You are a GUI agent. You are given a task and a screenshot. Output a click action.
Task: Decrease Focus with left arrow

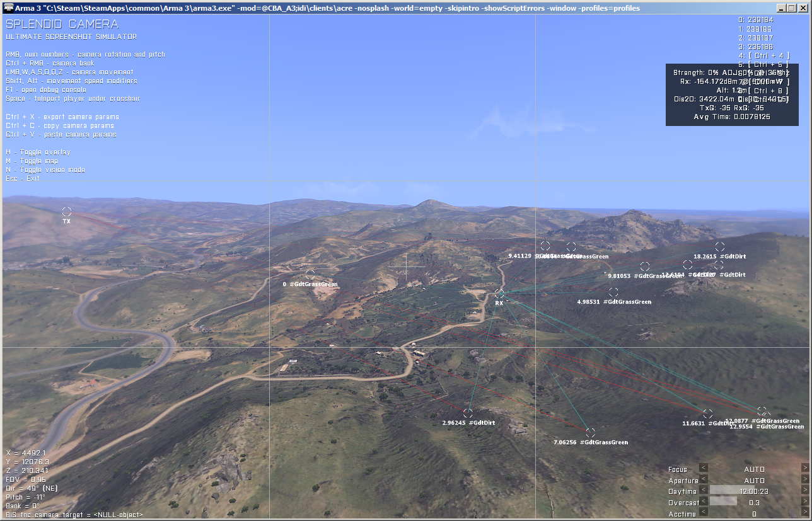click(x=704, y=467)
